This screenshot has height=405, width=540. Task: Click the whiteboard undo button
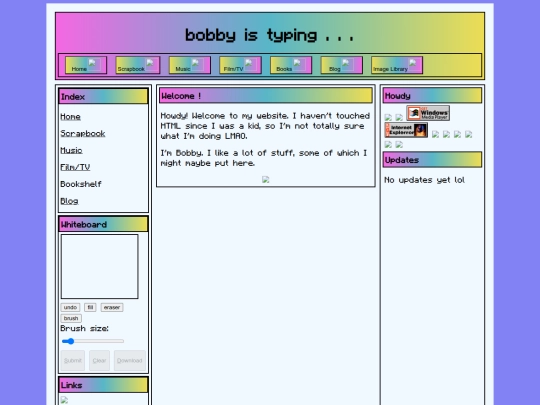[70, 307]
